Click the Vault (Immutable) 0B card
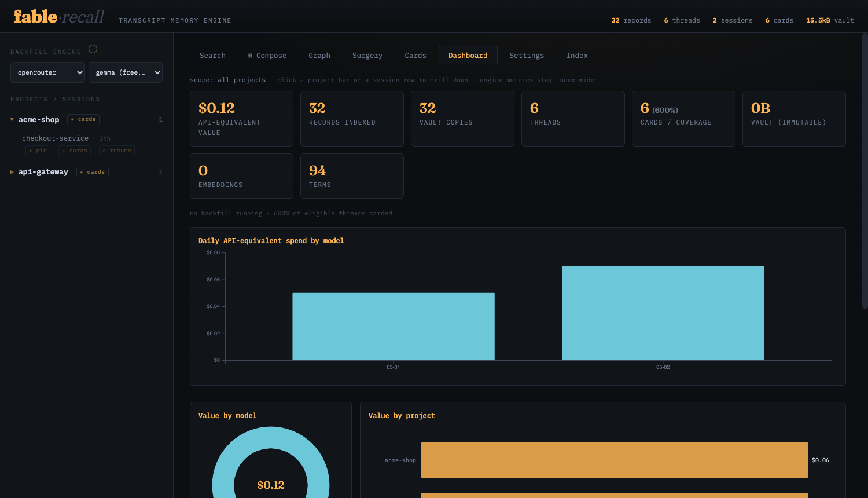Viewport: 868px width, 498px height. click(794, 119)
